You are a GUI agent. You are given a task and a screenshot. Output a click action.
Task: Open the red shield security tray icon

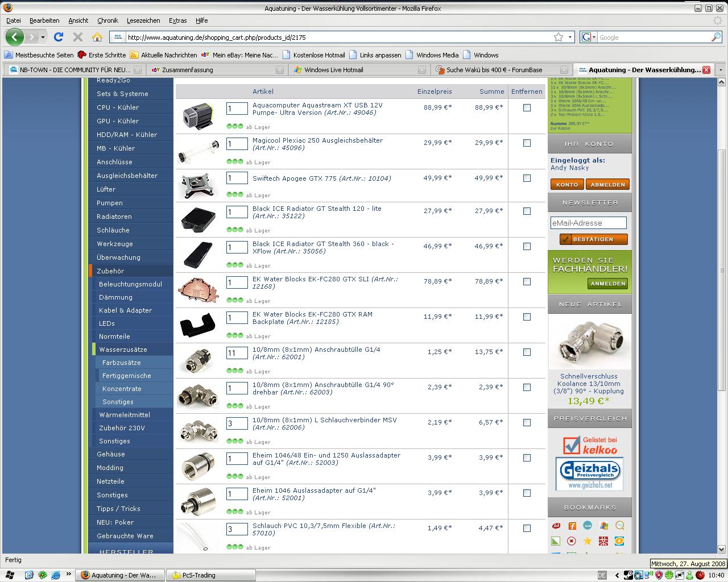[659, 575]
